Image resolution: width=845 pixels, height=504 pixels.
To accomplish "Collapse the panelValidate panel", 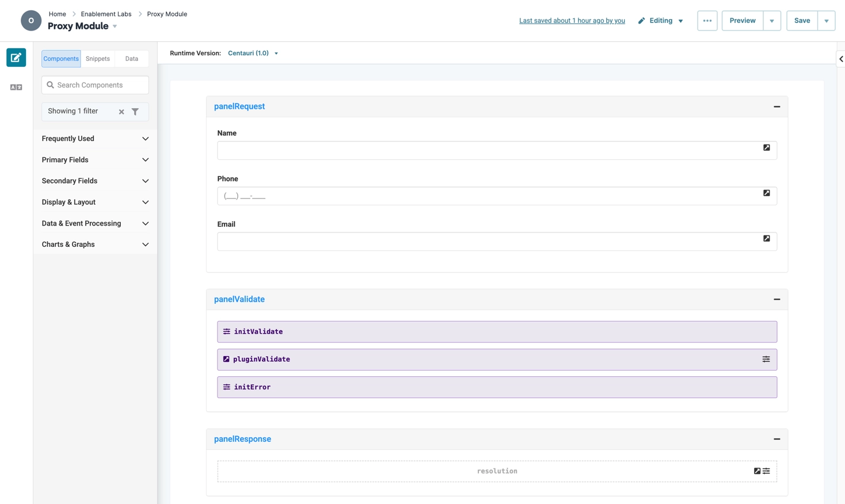I will [x=777, y=299].
